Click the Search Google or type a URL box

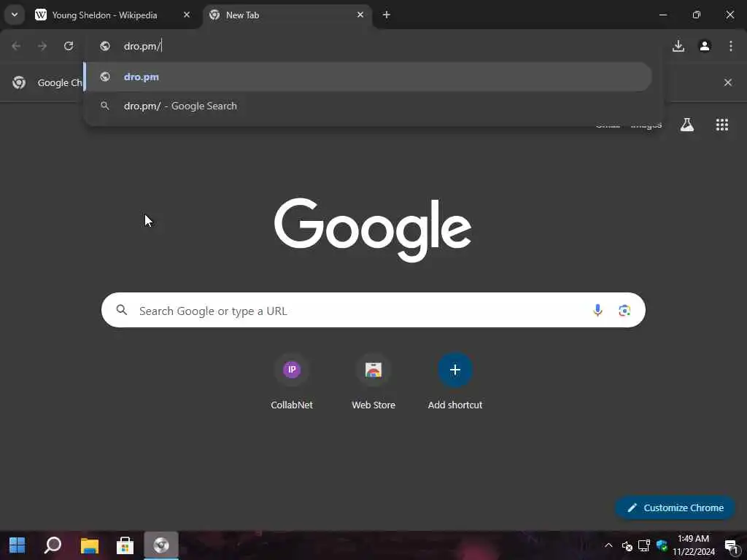(x=373, y=310)
